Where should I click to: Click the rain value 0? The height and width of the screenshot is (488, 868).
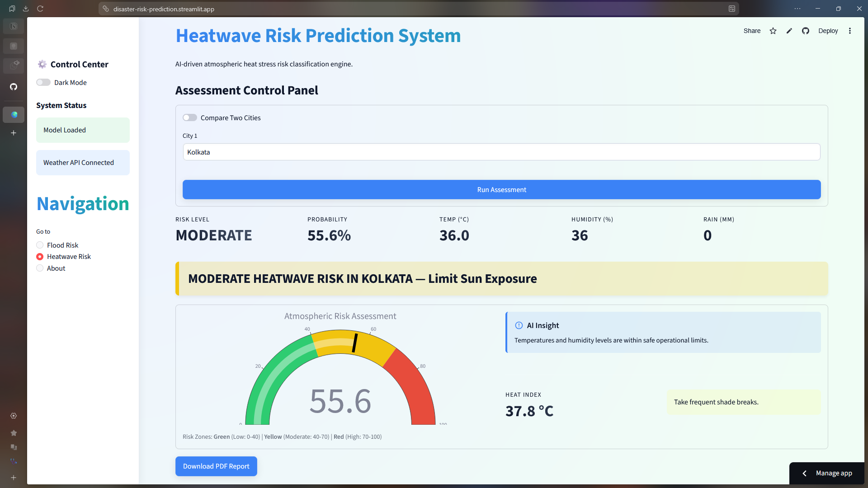[708, 235]
